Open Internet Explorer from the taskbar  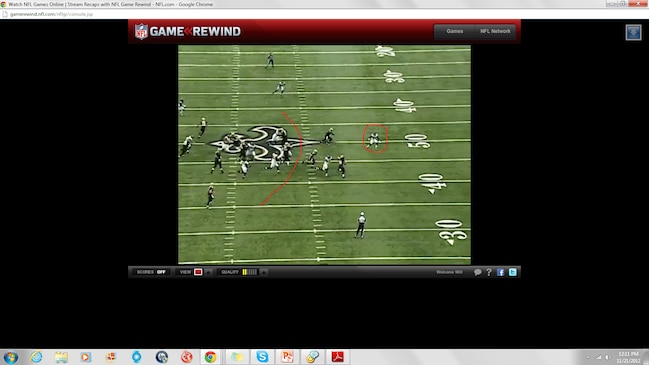point(36,357)
